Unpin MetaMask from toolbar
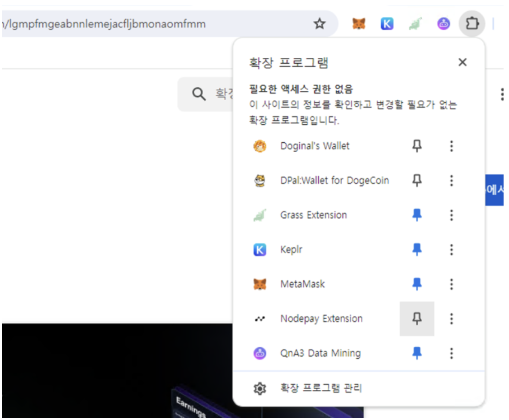Image resolution: width=509 pixels, height=420 pixels. pos(417,284)
